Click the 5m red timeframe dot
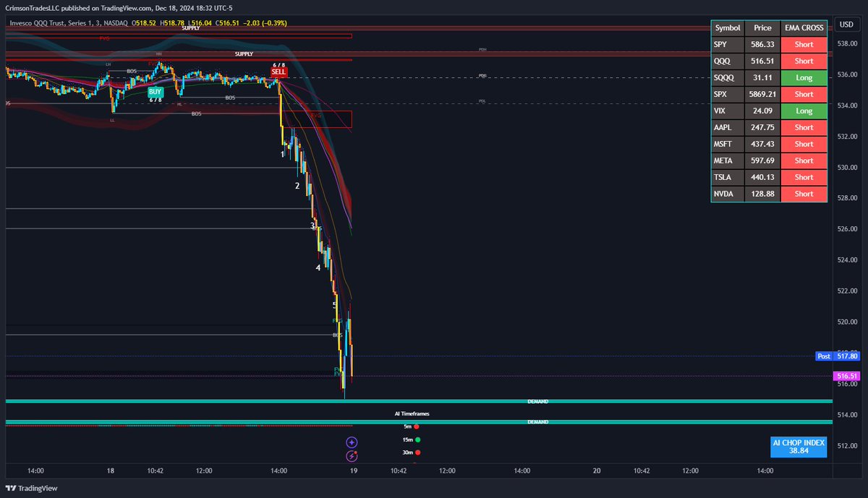The height and width of the screenshot is (498, 868). click(x=417, y=426)
